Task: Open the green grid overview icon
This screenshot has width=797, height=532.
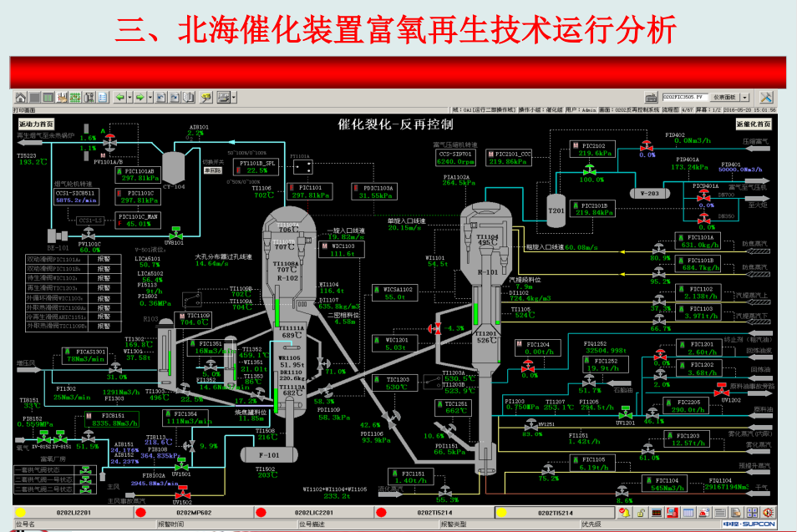Action: tap(74, 98)
